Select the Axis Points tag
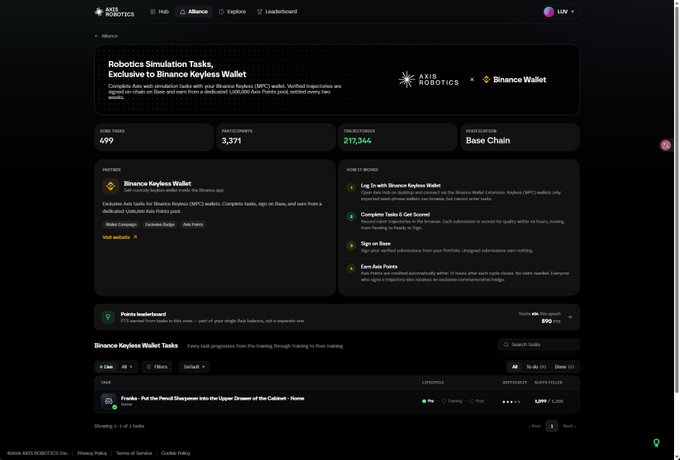 193,225
